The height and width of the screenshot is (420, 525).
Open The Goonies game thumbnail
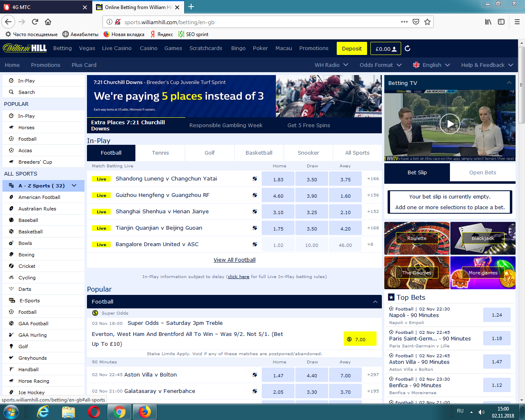pos(417,273)
